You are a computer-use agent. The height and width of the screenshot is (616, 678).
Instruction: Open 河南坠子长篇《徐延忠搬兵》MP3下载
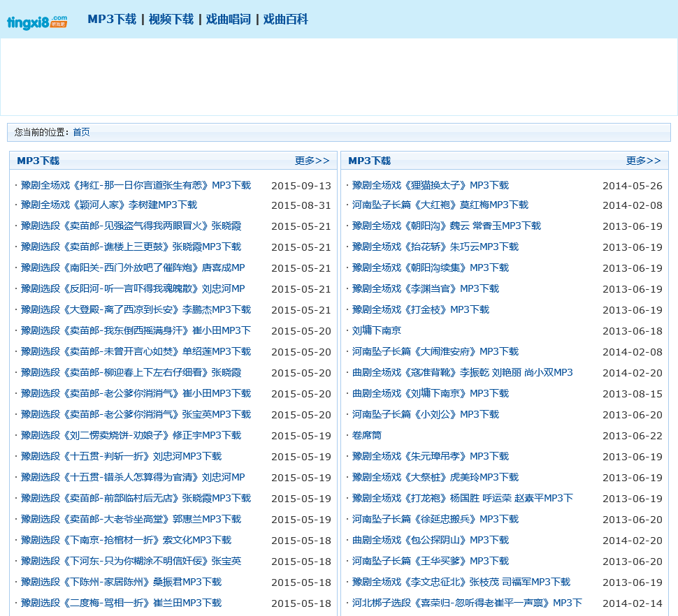pyautogui.click(x=435, y=519)
